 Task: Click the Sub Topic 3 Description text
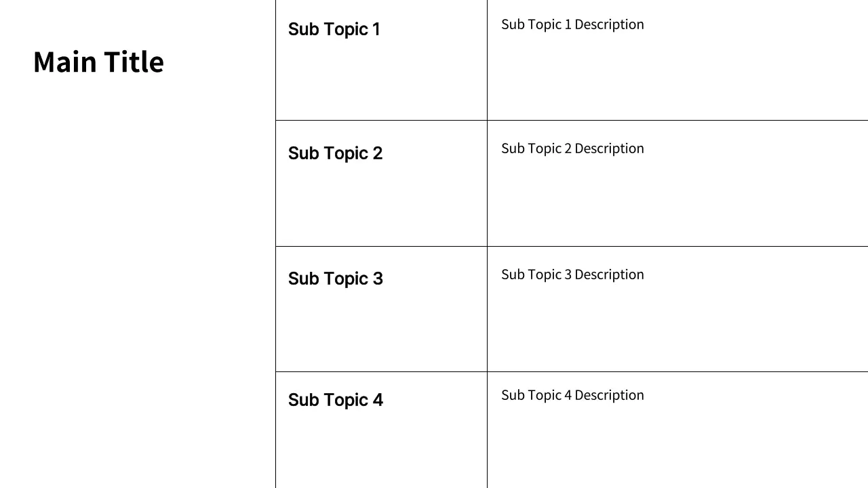tap(572, 274)
